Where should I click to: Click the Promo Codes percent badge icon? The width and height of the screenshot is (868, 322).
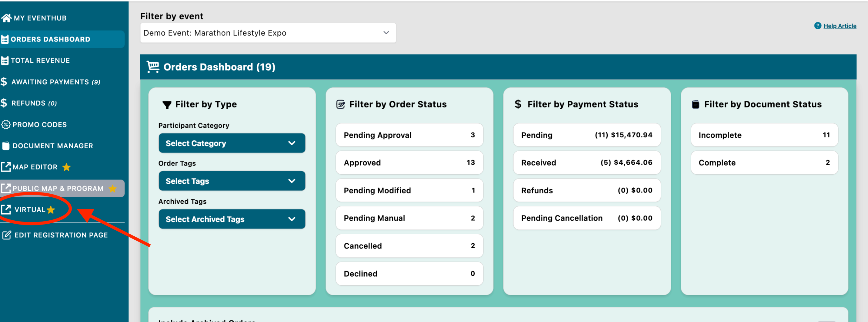6,124
